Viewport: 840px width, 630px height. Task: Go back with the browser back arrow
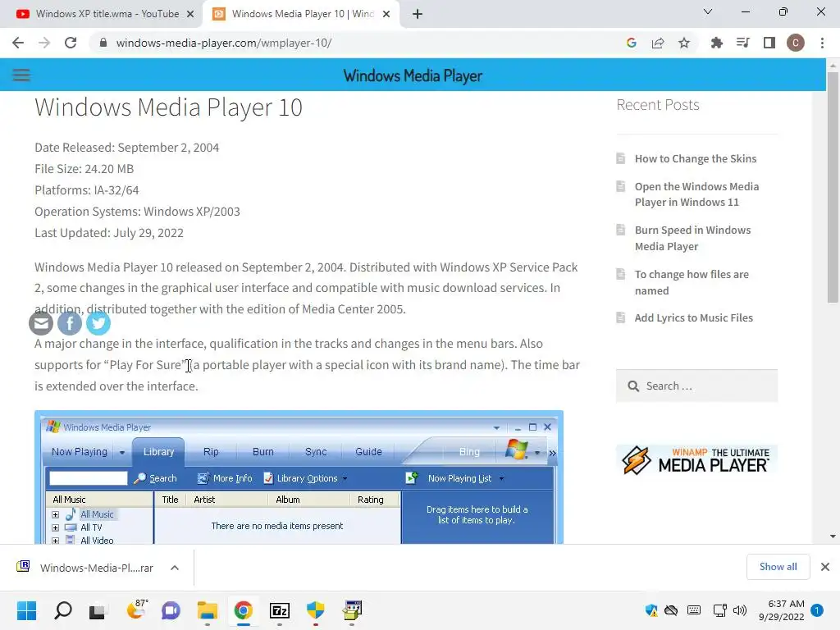coord(18,43)
